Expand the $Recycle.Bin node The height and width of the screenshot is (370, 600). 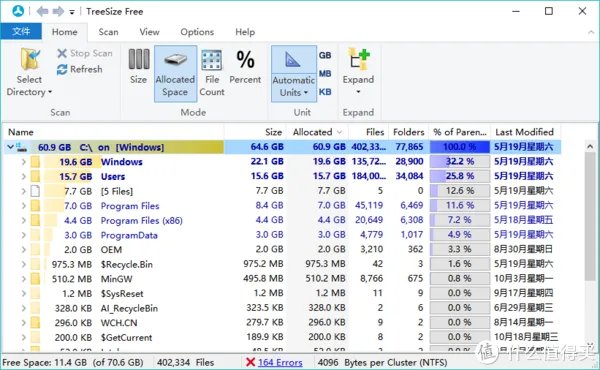click(x=24, y=264)
